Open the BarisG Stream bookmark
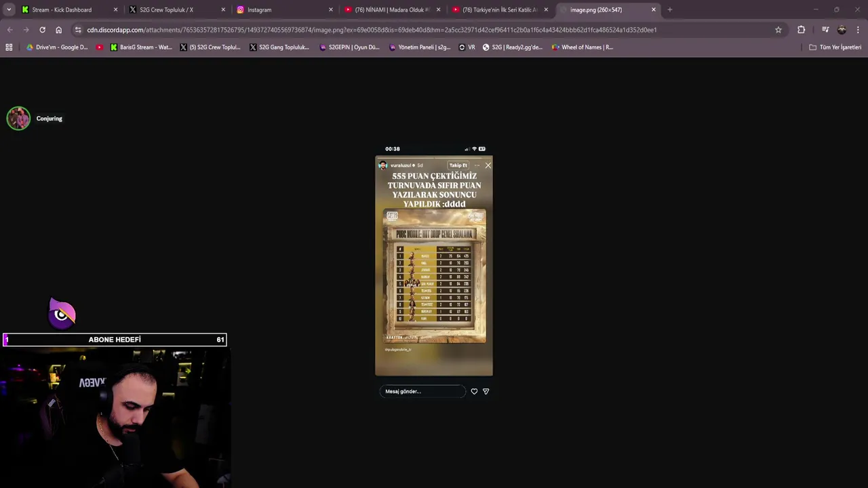 pyautogui.click(x=141, y=47)
